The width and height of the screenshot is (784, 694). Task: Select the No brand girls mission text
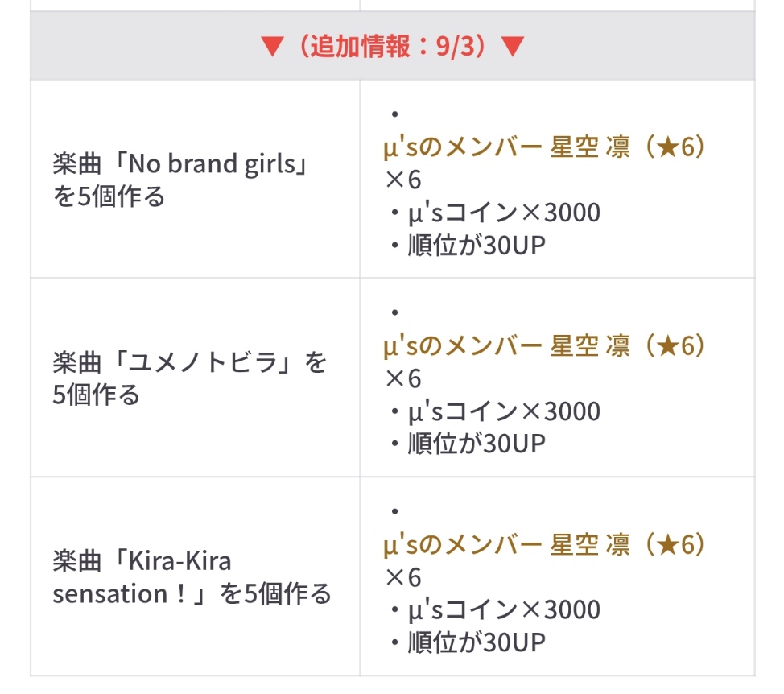(180, 180)
